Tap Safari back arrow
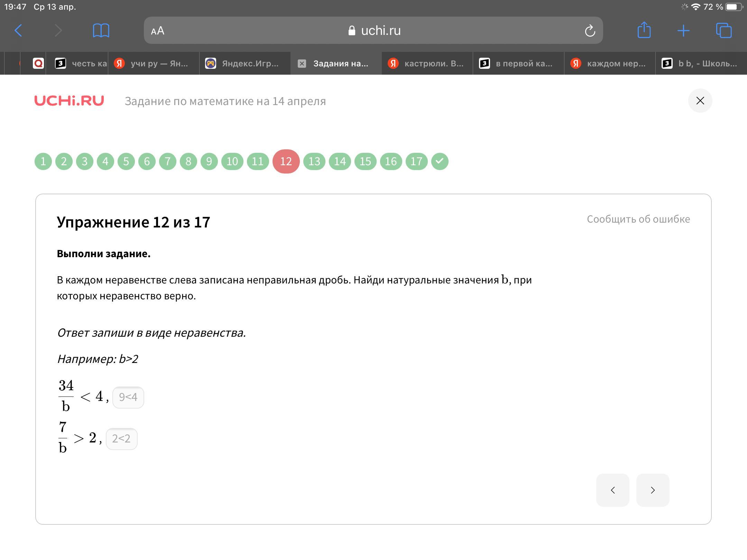Image resolution: width=747 pixels, height=560 pixels. (x=18, y=30)
